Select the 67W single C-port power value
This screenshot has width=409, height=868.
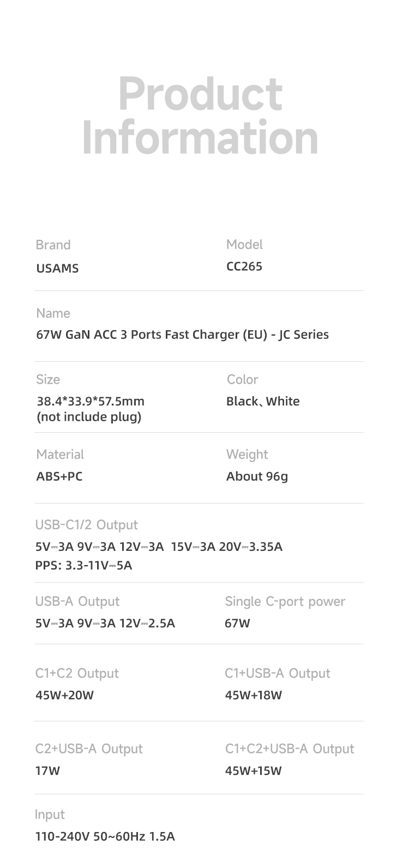(237, 623)
